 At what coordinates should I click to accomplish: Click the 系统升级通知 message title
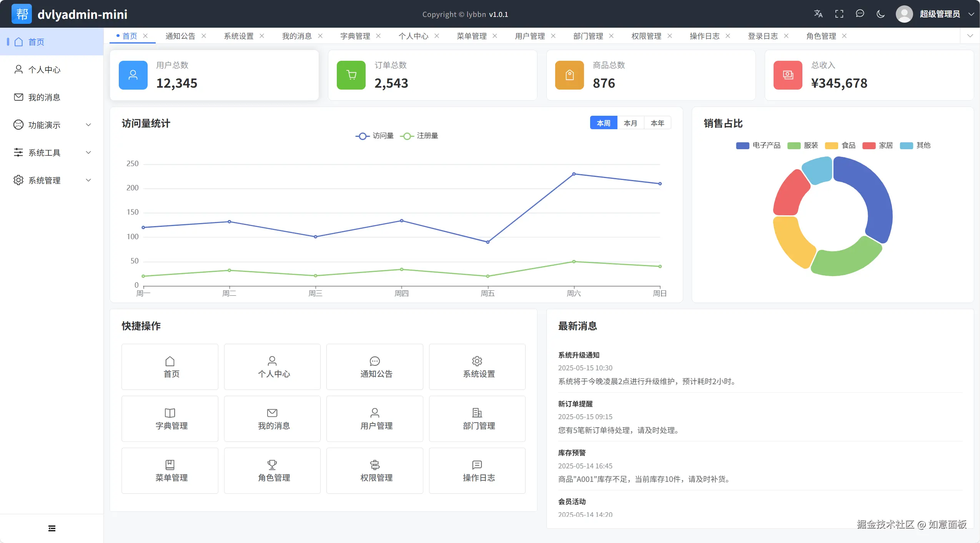[579, 355]
